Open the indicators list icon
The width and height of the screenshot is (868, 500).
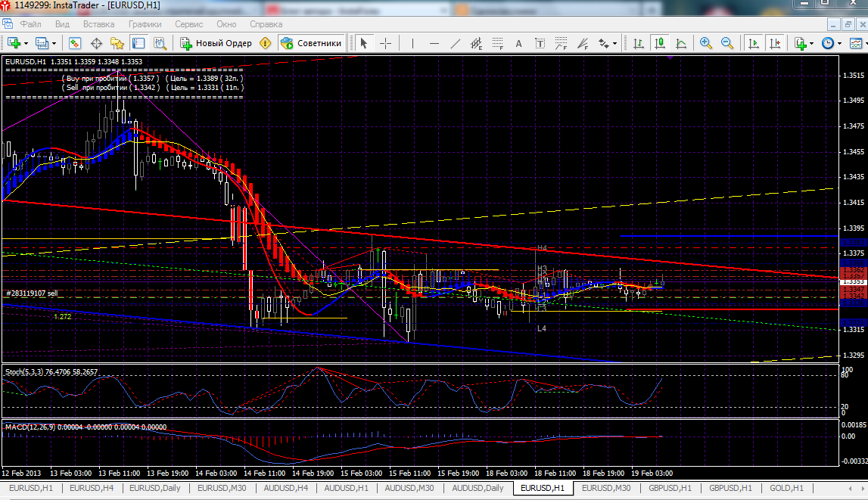800,43
